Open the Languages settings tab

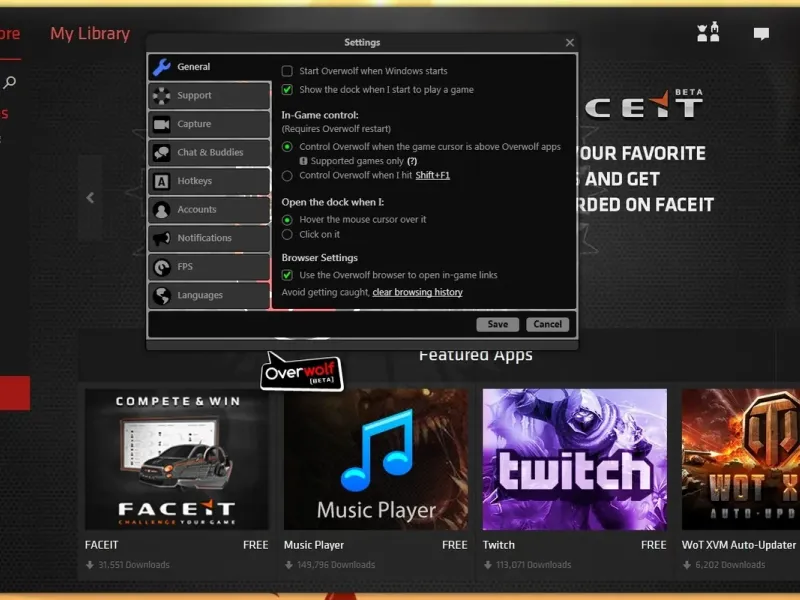(x=210, y=295)
